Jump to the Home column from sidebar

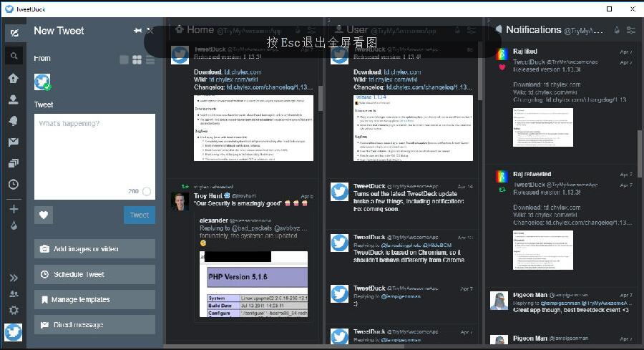14,78
